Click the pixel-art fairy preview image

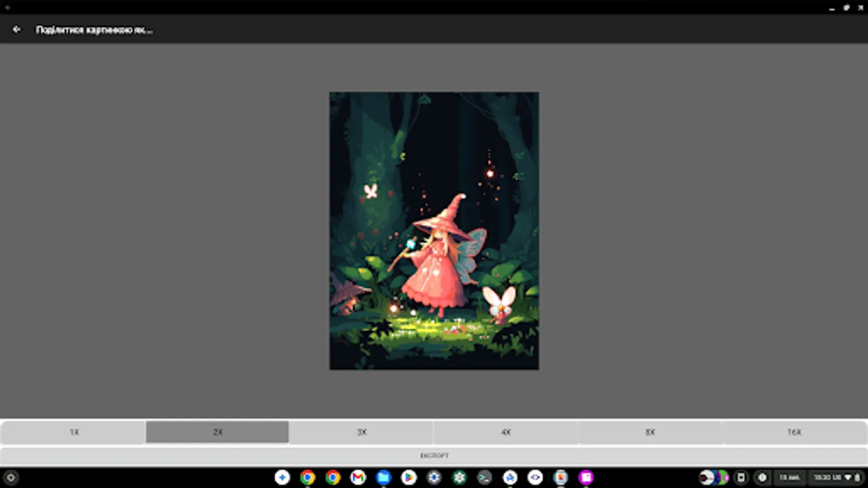coord(433,230)
